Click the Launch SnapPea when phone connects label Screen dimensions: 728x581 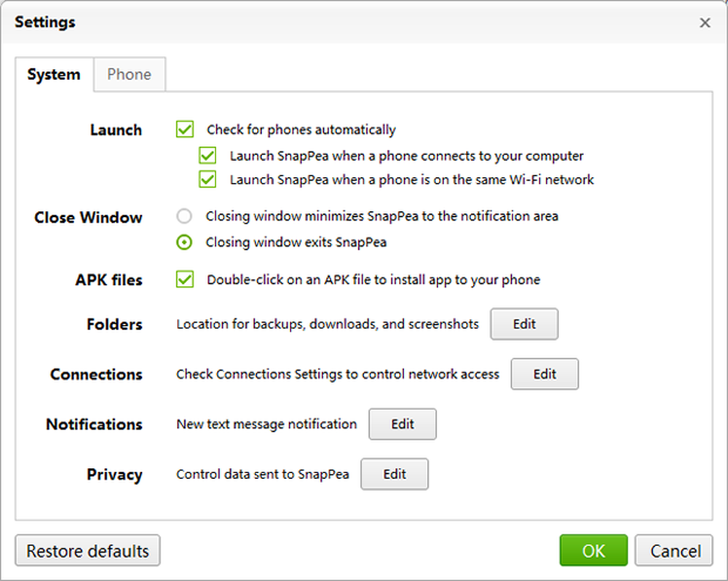(x=407, y=156)
